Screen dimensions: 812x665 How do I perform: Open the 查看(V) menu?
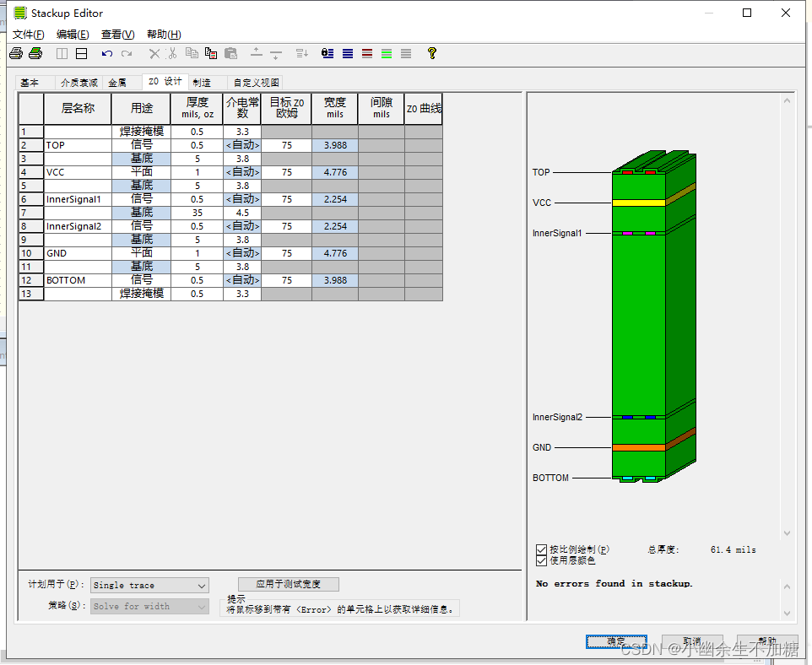117,35
